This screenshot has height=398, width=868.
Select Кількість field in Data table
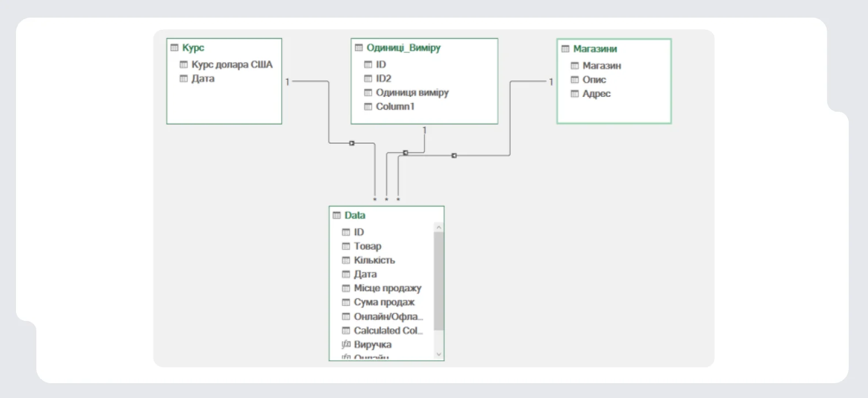[374, 260]
